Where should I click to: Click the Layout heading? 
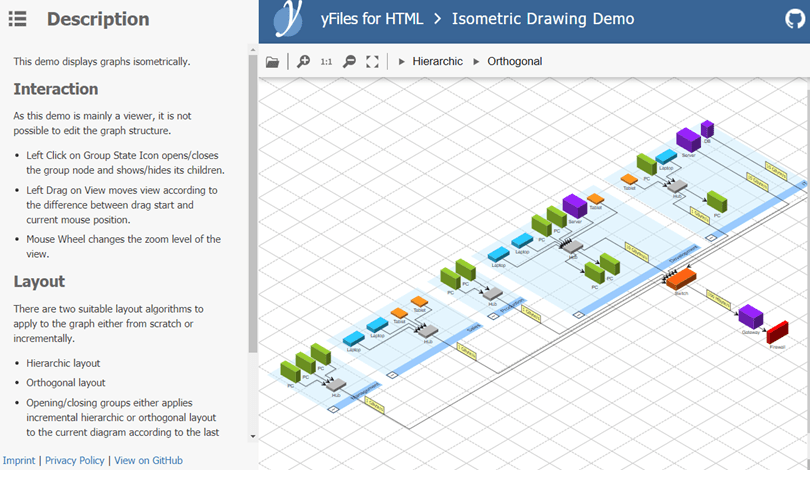[x=39, y=282]
